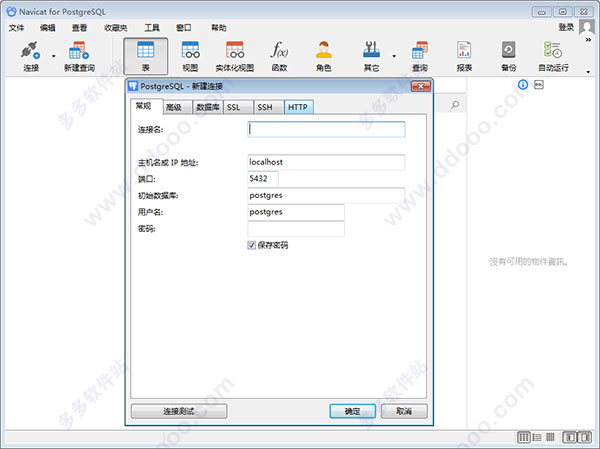Close the PostgreSQL new connection dialog
600x449 pixels.
(x=421, y=86)
